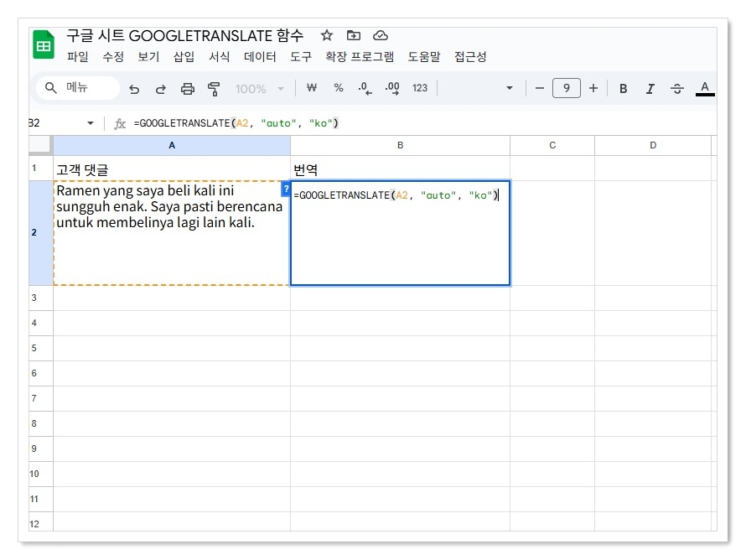
Task: Open the 삽입 menu
Action: click(x=184, y=57)
